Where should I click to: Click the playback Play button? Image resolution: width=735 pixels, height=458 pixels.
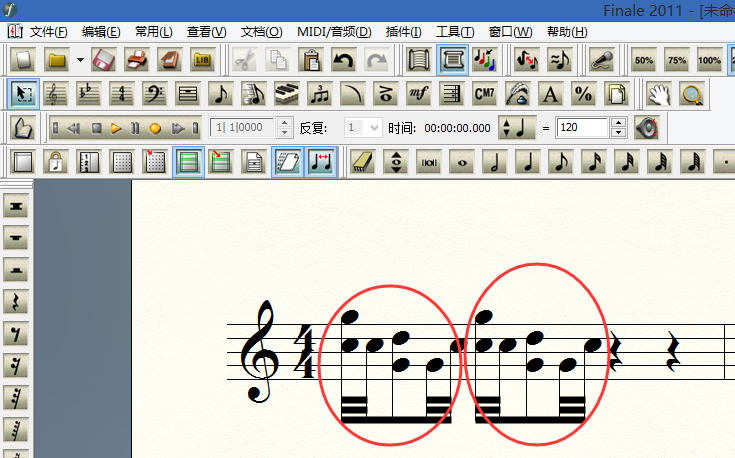point(116,128)
